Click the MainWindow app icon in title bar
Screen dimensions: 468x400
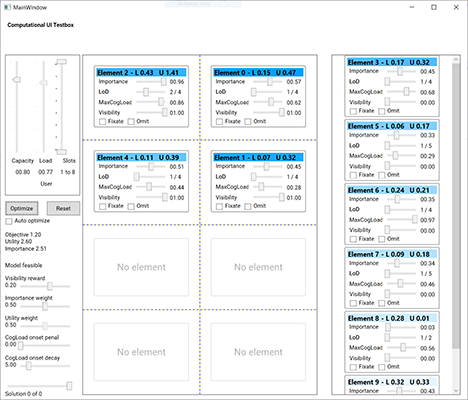tap(7, 7)
